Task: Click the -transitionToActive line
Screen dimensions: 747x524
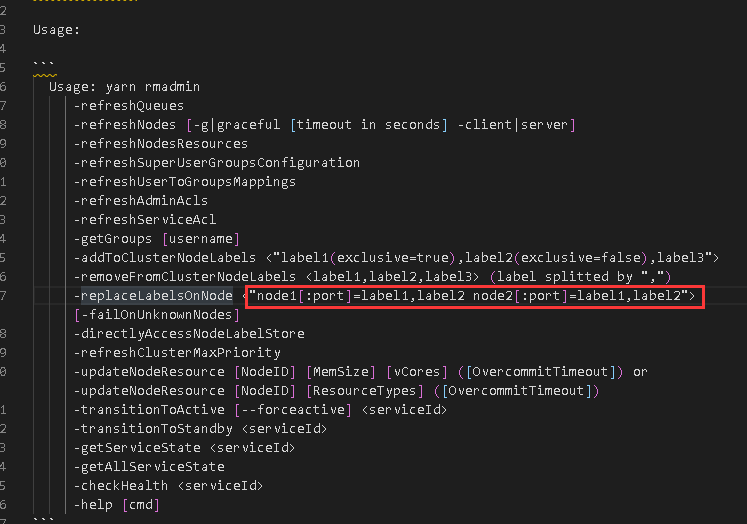Action: pos(260,410)
